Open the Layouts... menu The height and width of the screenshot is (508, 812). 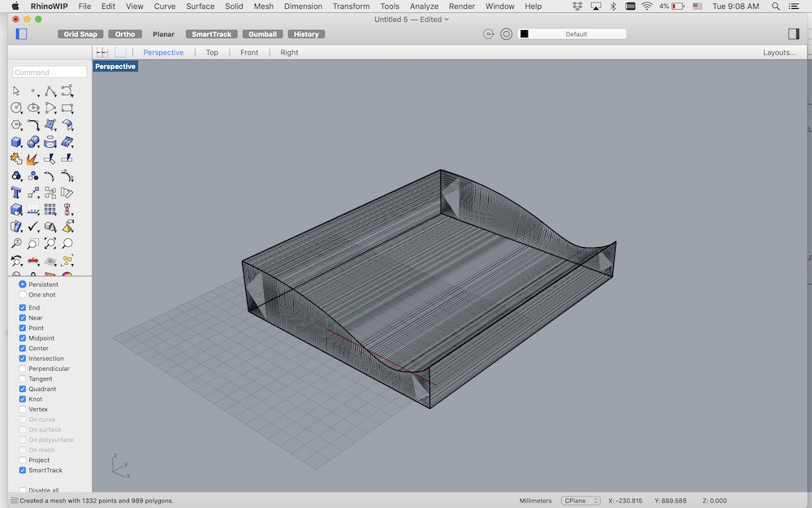click(x=779, y=52)
